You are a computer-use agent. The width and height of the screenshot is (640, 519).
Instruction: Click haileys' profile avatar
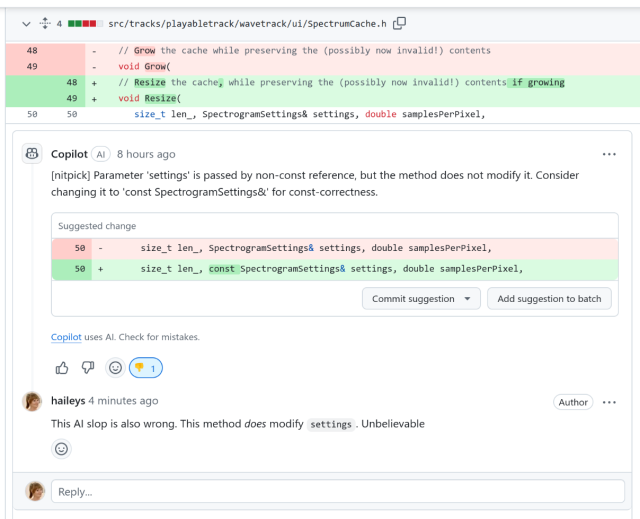coord(33,401)
